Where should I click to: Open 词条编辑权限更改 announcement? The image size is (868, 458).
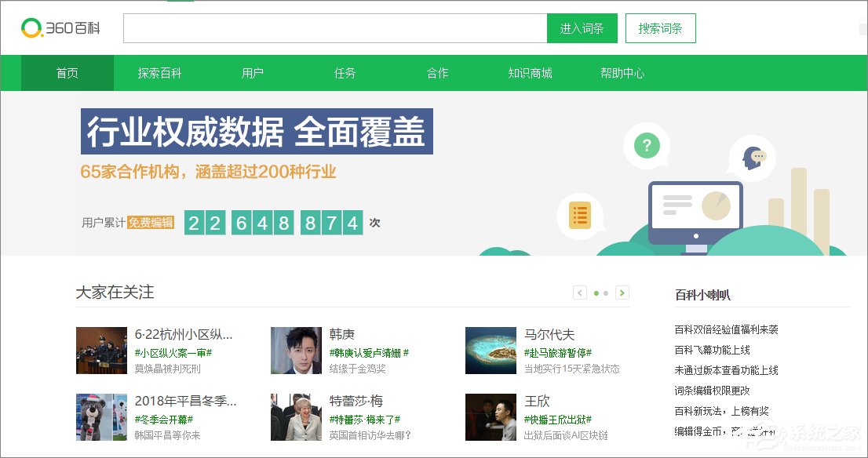pos(713,391)
